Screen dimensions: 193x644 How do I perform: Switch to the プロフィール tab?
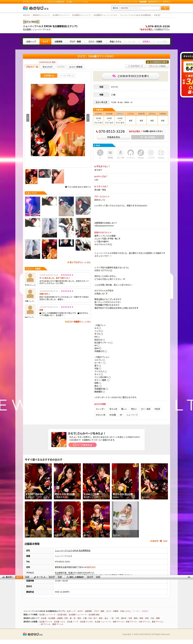tap(32, 67)
